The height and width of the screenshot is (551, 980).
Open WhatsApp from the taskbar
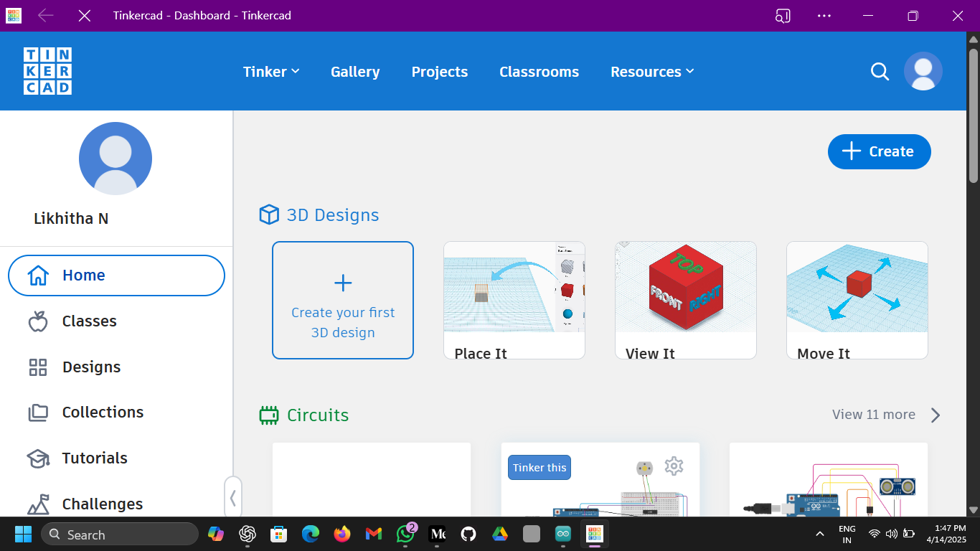(x=405, y=534)
